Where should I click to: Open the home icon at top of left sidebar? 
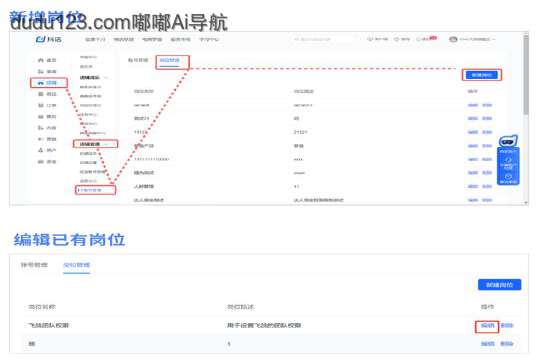(x=40, y=60)
